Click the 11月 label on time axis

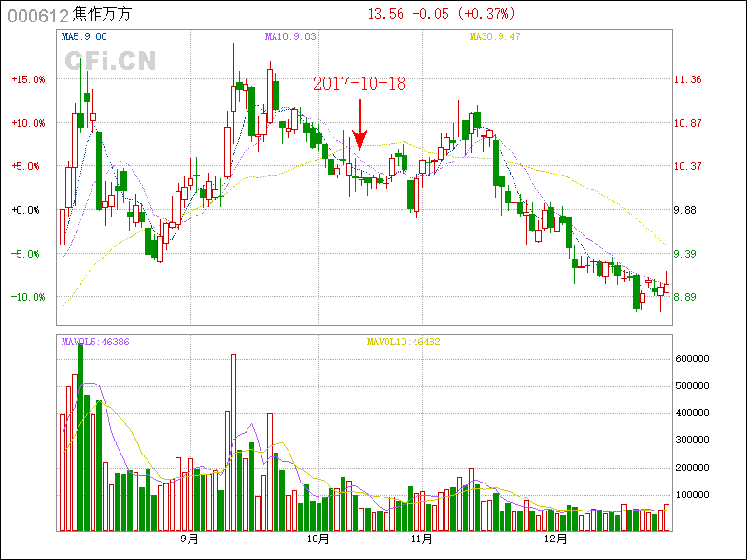(421, 539)
